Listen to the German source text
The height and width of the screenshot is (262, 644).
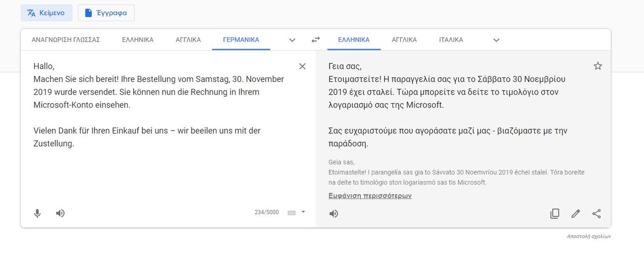tap(60, 213)
